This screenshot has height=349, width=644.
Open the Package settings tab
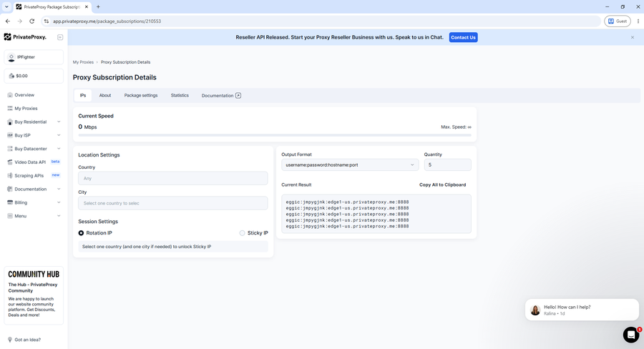click(141, 95)
